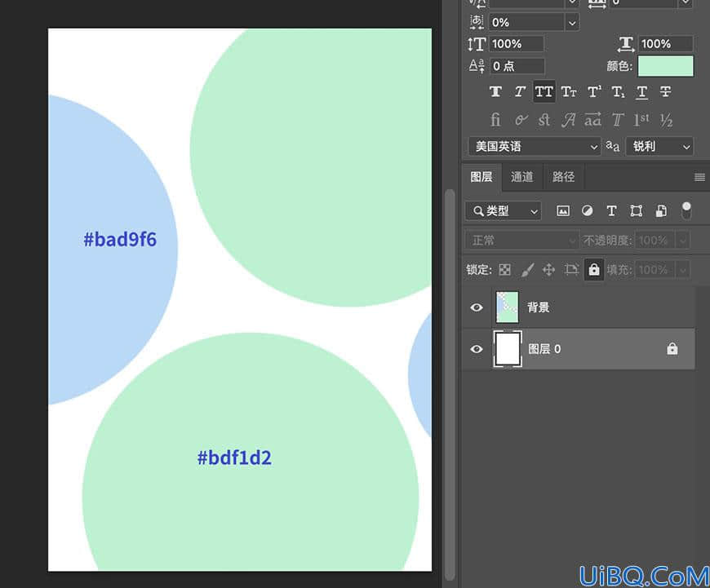
Task: Open the 美国英语 language dropdown
Action: point(535,146)
